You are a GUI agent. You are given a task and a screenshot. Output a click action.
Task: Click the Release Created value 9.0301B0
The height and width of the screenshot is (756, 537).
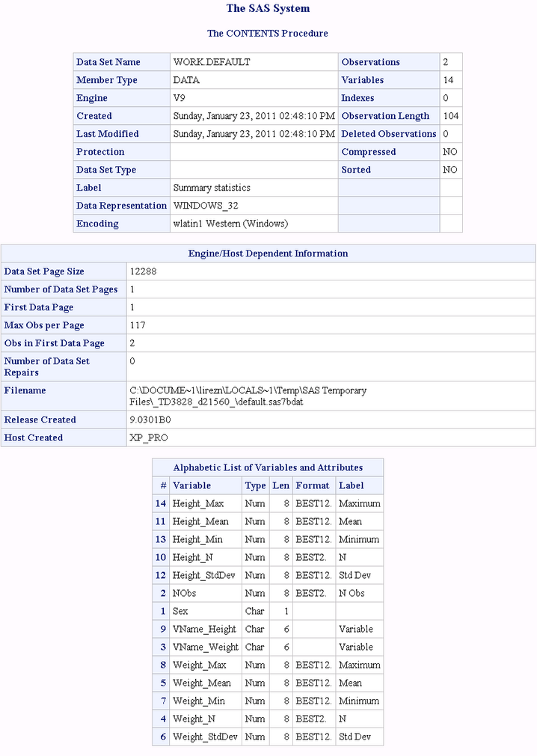[x=150, y=420]
